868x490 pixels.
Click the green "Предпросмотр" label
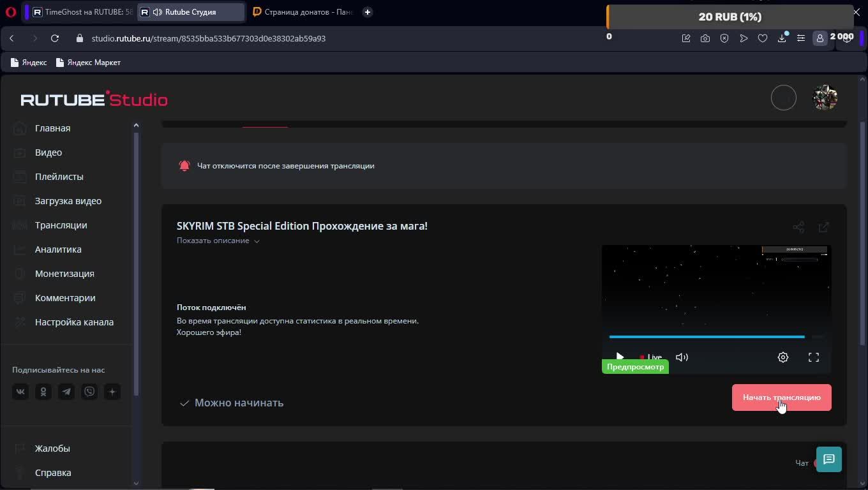coord(635,367)
